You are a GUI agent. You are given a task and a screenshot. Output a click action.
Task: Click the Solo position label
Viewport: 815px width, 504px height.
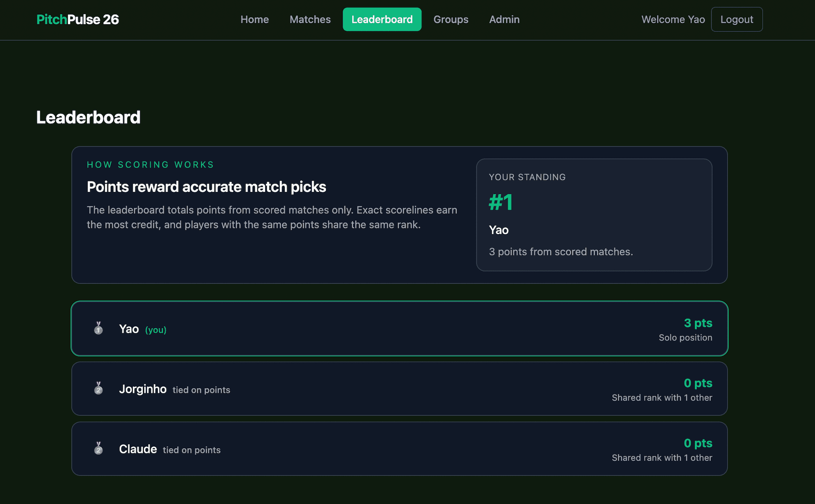coord(685,338)
